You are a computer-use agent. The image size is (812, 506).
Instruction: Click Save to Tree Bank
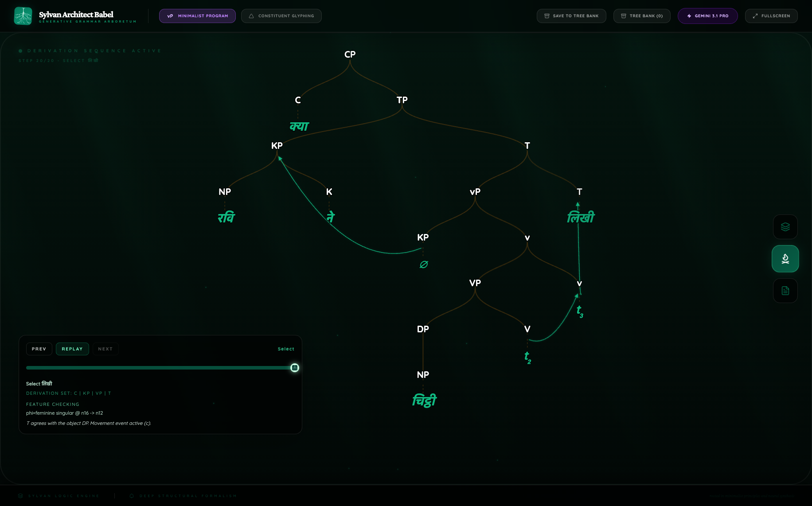click(x=571, y=16)
